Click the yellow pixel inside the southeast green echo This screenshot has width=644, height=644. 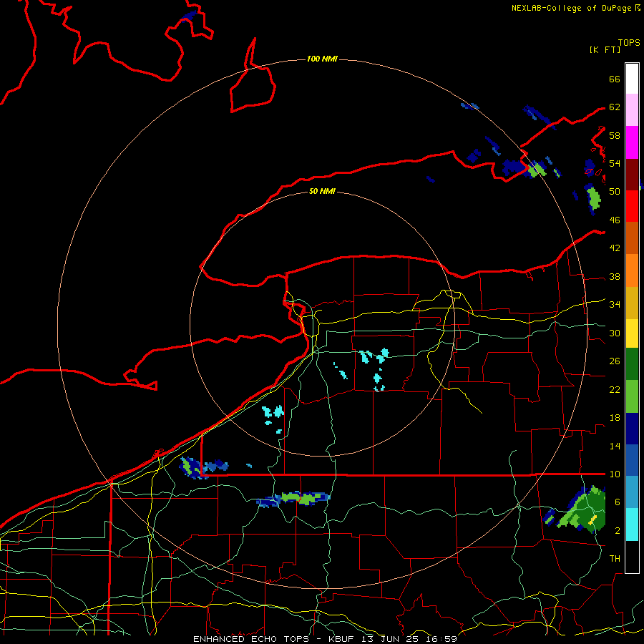(592, 520)
